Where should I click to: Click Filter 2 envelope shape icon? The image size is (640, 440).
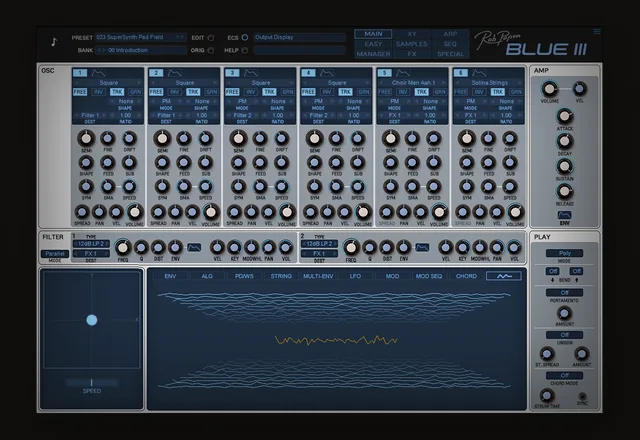422,247
